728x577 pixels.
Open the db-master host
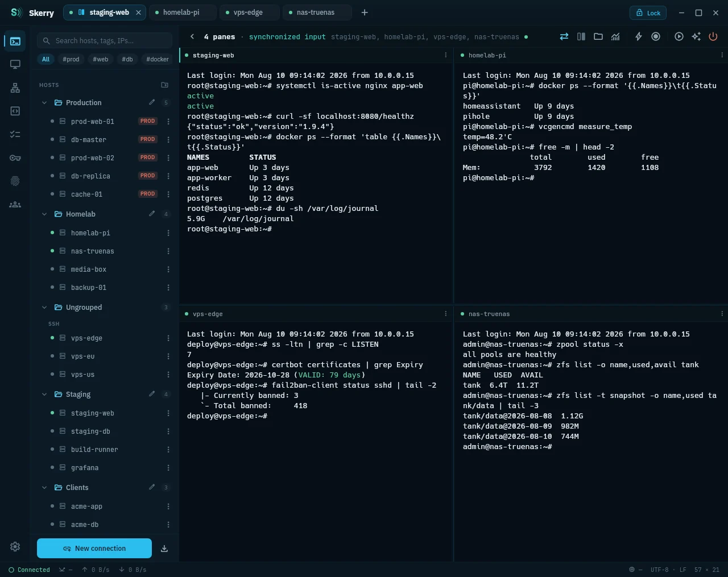(x=105, y=139)
